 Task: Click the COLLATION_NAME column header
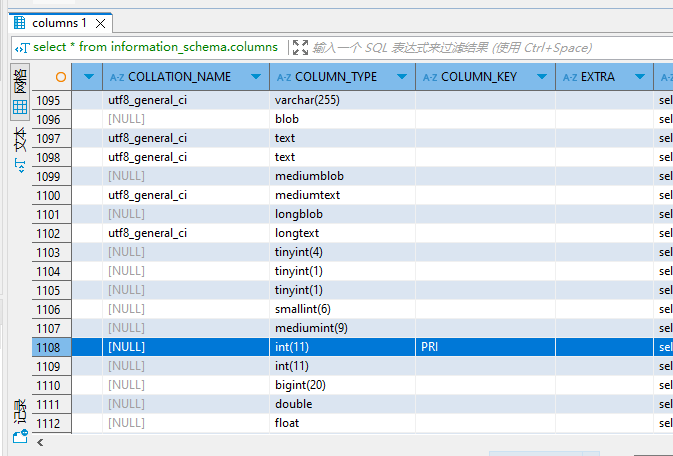[186, 77]
